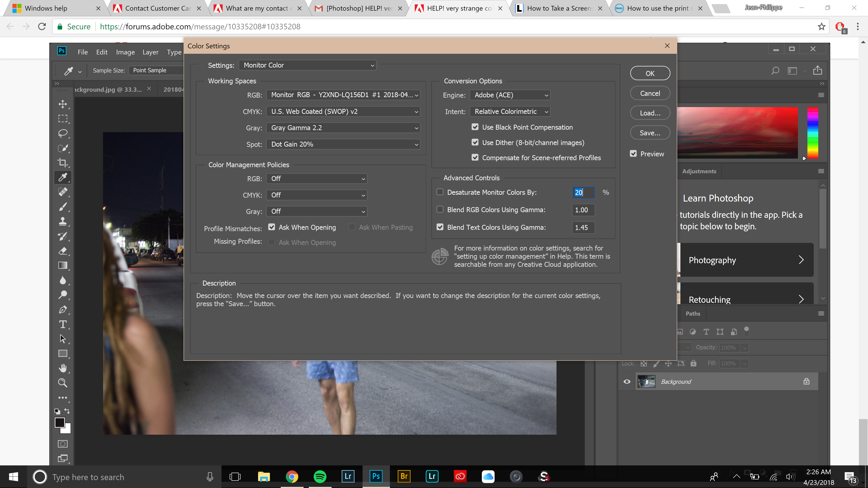Screen dimensions: 868x488
Task: Open the Spot Dot Gain 20% dropdown
Action: pos(343,145)
